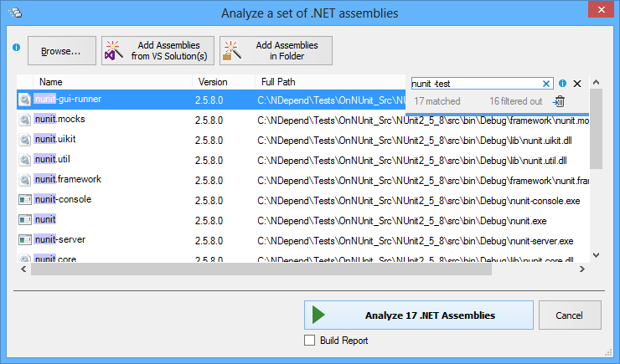Cancel the analyze dialog
Image resolution: width=620 pixels, height=364 pixels.
570,315
